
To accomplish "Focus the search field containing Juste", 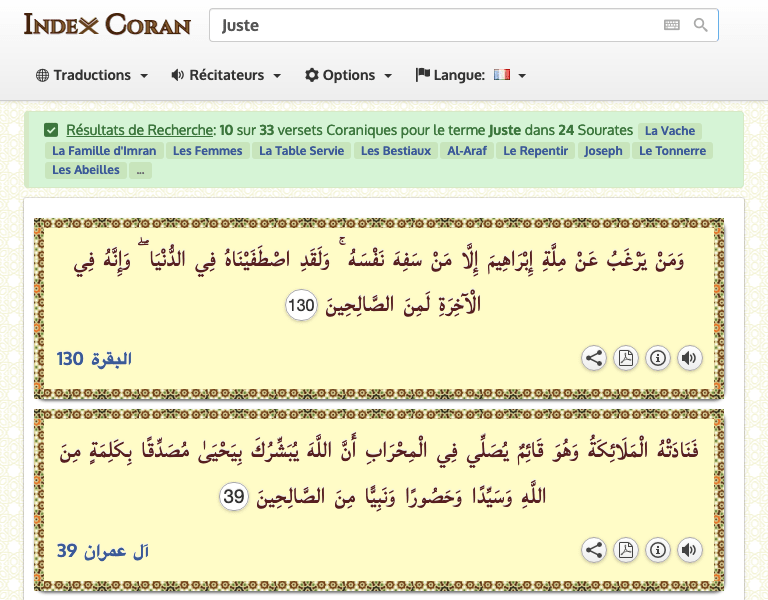I will point(430,26).
